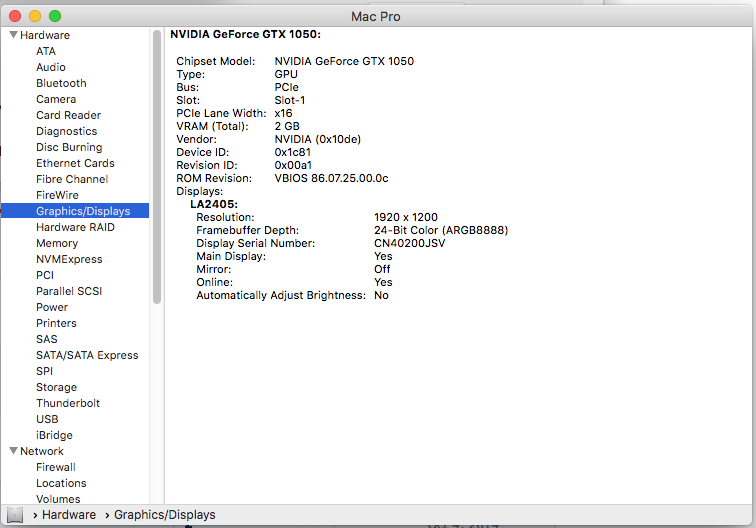
Task: Open the Disc Burning entry
Action: 69,147
